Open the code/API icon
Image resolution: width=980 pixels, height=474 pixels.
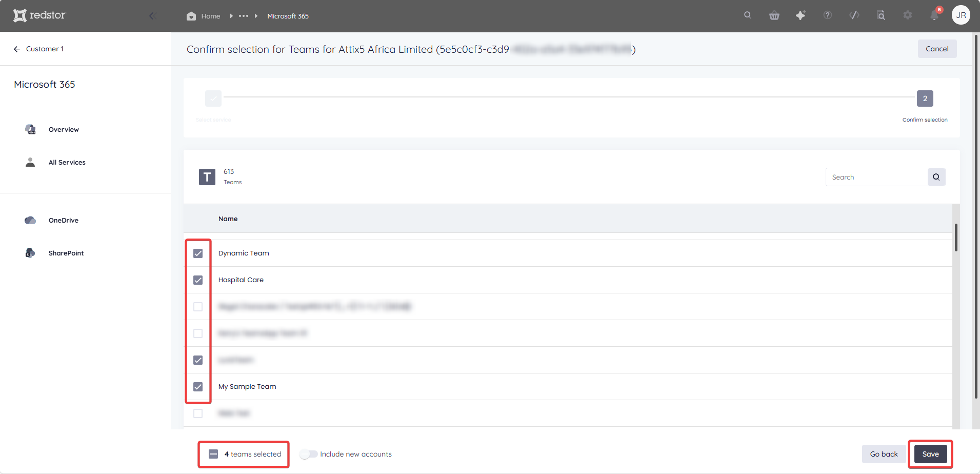(854, 15)
